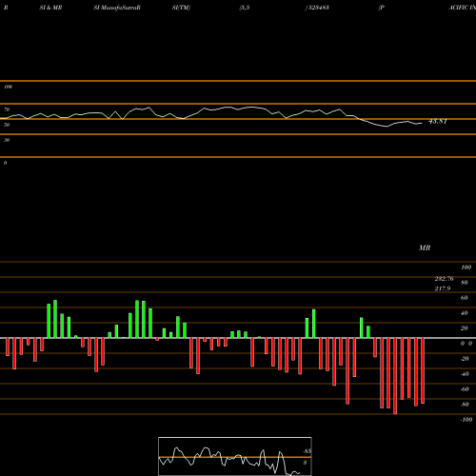
Task: Click the -100 label on MR axis
Action: (466, 420)
